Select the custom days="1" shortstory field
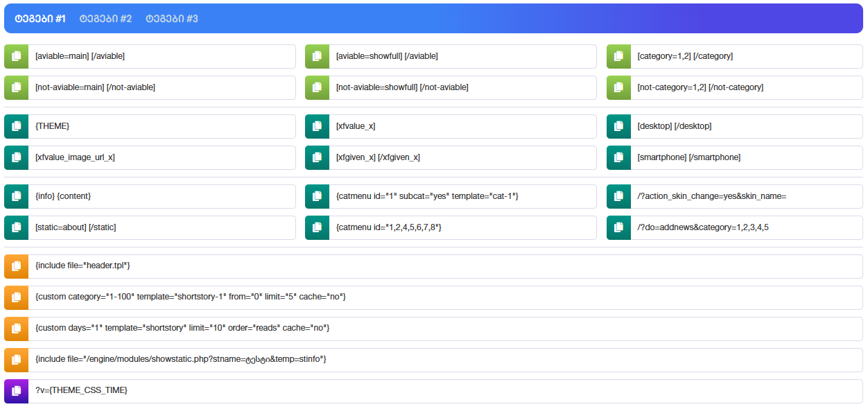868x409 pixels. (x=445, y=328)
